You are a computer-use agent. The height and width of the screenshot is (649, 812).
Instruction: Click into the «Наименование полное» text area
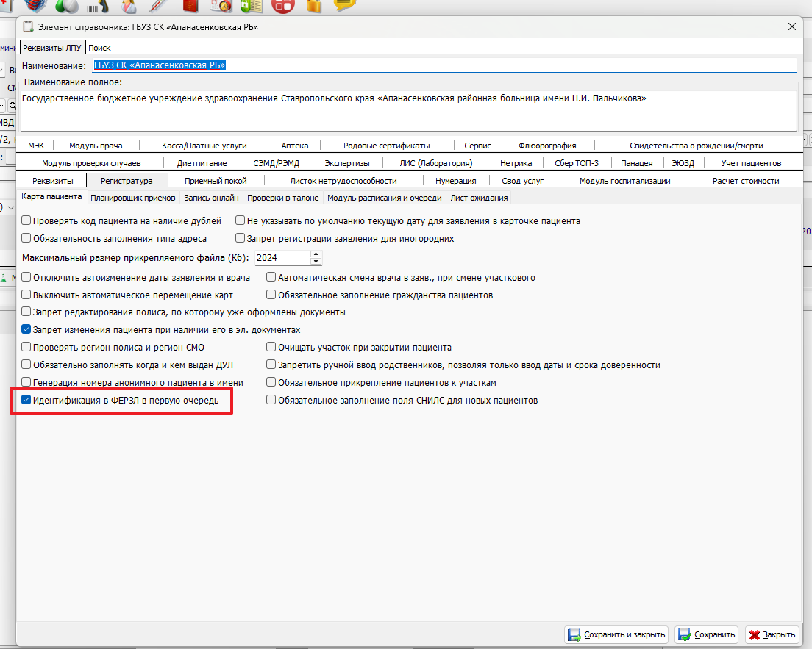pyautogui.click(x=408, y=110)
